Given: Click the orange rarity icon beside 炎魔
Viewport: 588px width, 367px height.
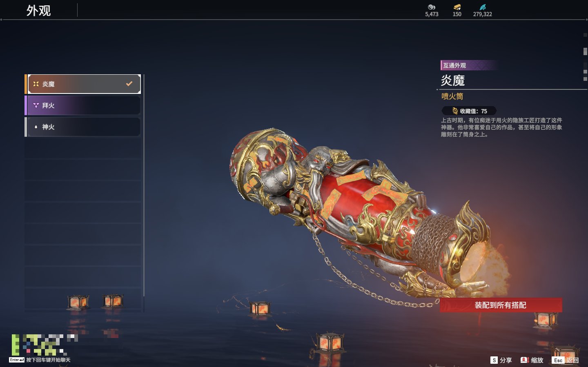Looking at the screenshot, I should (x=36, y=84).
